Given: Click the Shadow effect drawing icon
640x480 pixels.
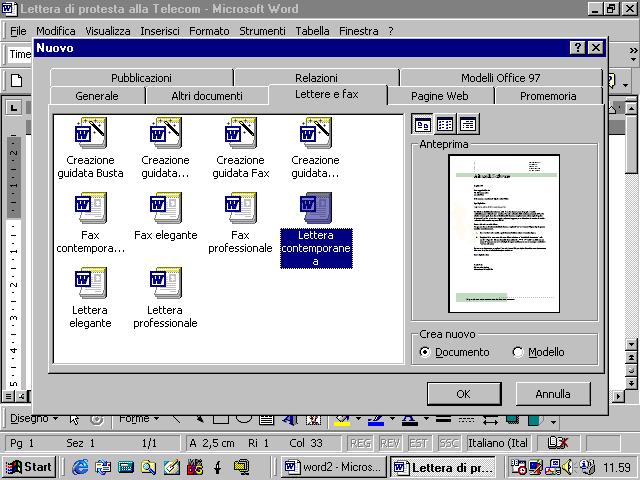Looking at the screenshot, I should pyautogui.click(x=512, y=420).
